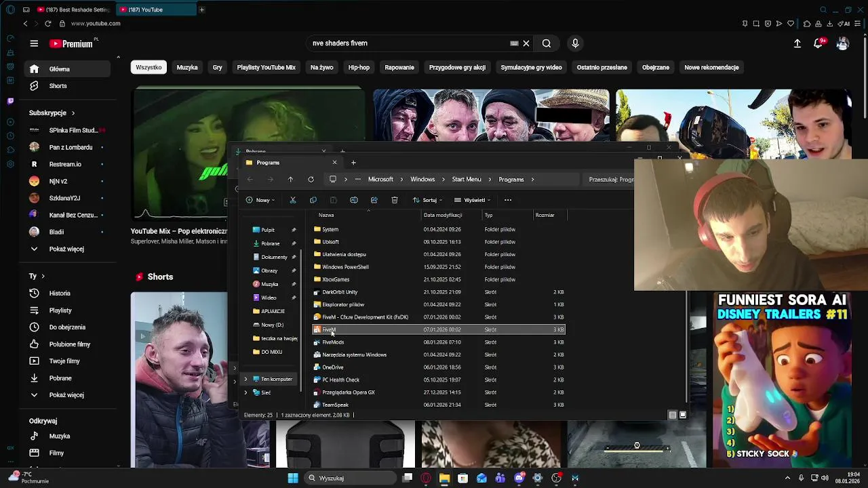Select the Gry filter chip
This screenshot has width=868, height=488.
218,67
